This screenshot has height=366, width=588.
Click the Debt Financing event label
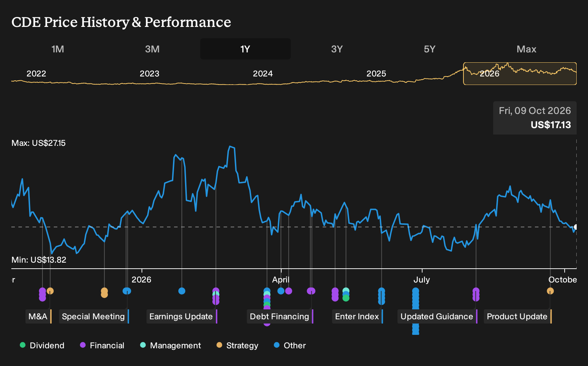coord(280,316)
